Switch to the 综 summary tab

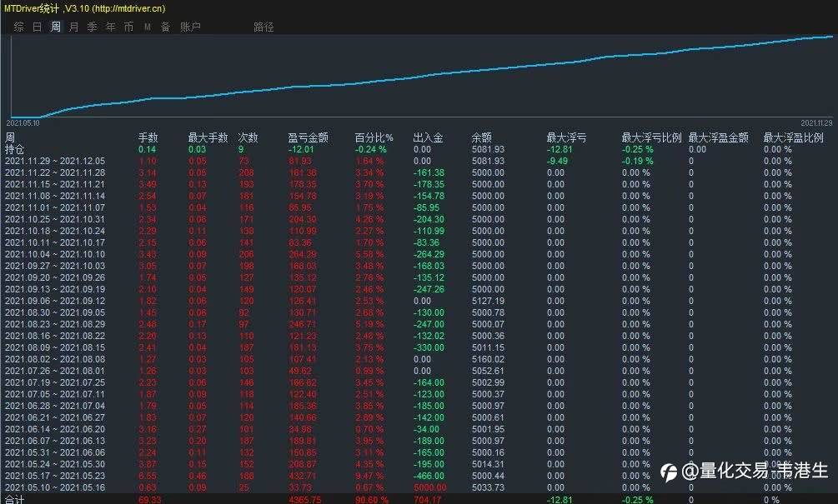click(x=19, y=27)
